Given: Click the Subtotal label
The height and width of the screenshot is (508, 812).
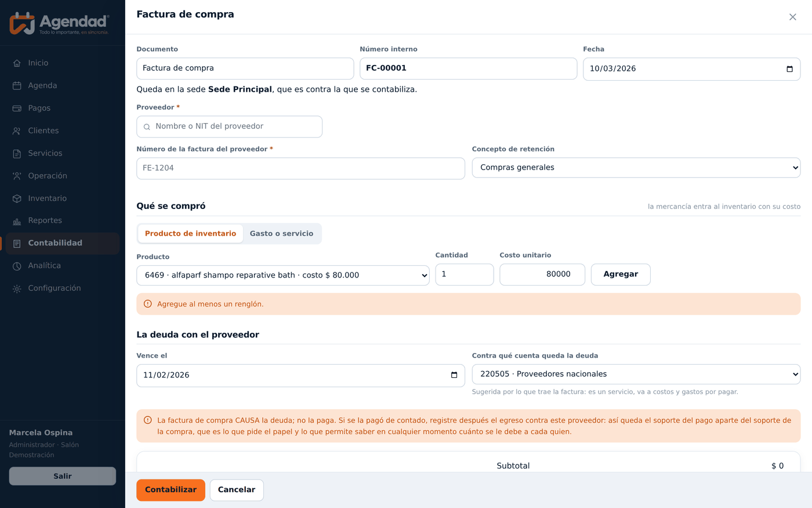Looking at the screenshot, I should point(513,466).
